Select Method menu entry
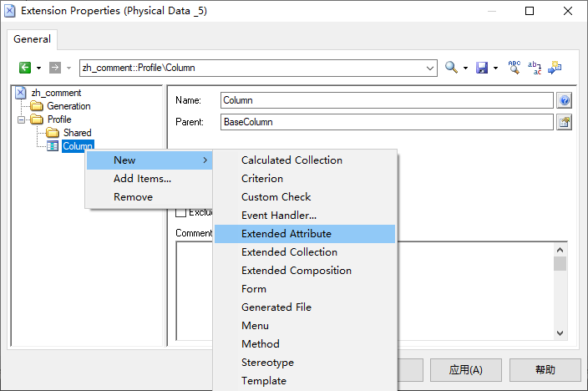This screenshot has height=391, width=588. click(x=305, y=344)
